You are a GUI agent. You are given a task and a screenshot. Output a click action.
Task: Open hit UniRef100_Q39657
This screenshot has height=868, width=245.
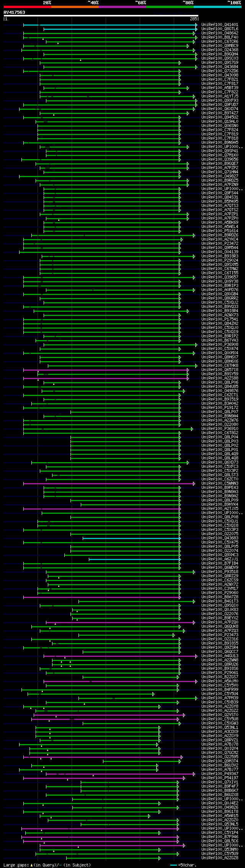220,277
